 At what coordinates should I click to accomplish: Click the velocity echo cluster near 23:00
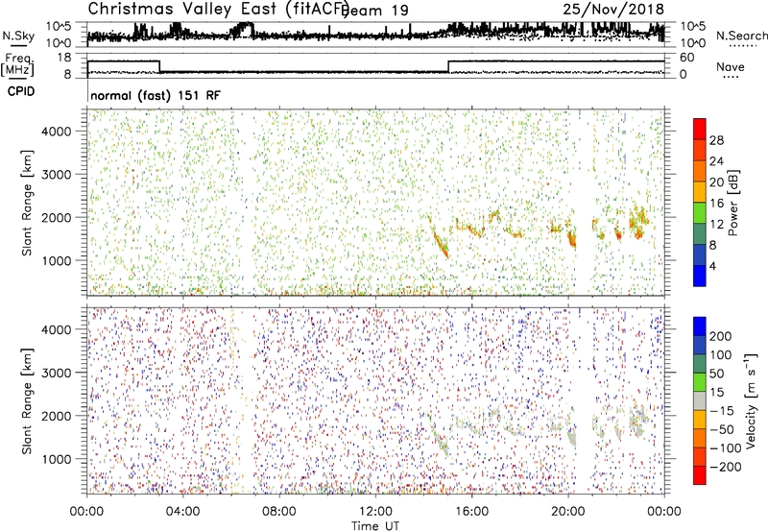[637, 420]
